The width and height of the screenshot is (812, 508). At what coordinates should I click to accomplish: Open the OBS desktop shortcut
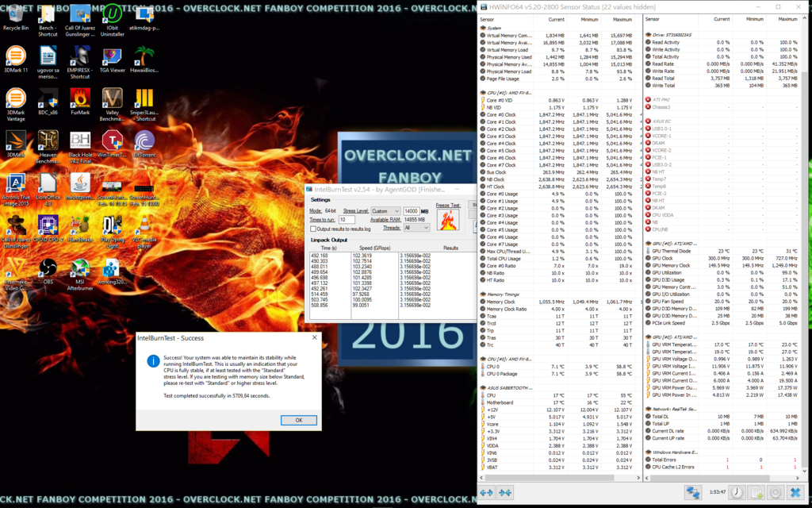48,273
